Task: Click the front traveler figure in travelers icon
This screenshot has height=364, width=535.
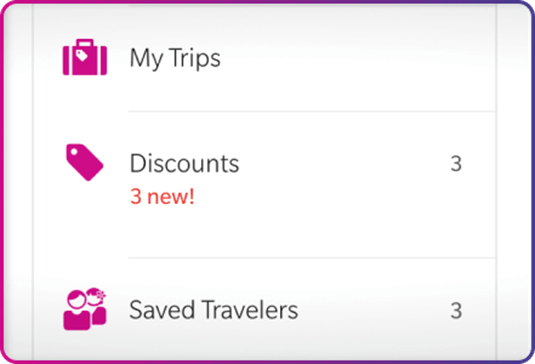Action: [77, 310]
